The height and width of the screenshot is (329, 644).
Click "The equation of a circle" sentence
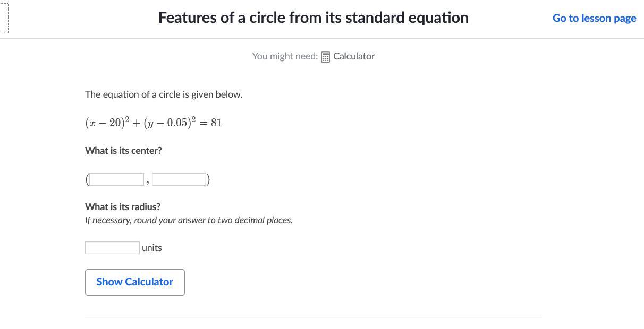pyautogui.click(x=164, y=94)
